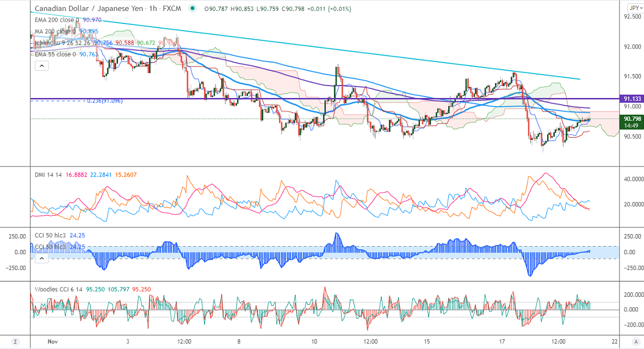Click the 90.798 current price label
The height and width of the screenshot is (349, 644).
[x=631, y=119]
